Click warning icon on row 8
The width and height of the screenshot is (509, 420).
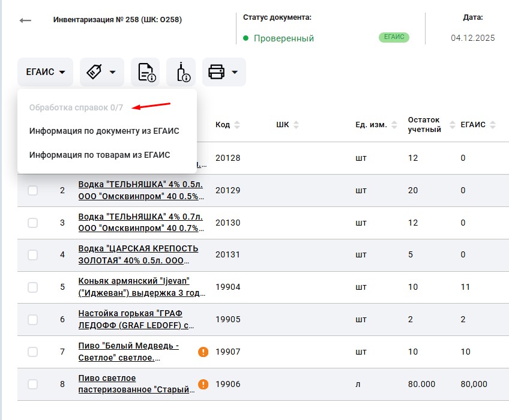pyautogui.click(x=203, y=384)
